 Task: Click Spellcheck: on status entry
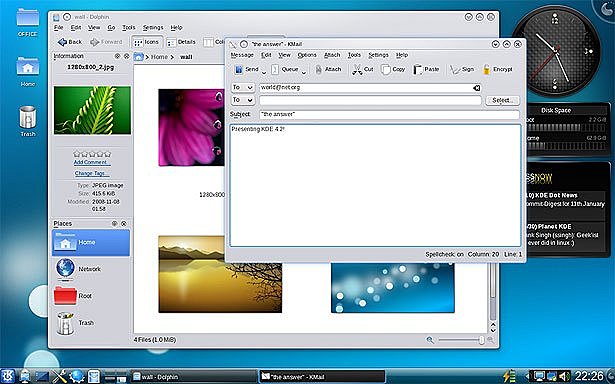click(x=444, y=254)
